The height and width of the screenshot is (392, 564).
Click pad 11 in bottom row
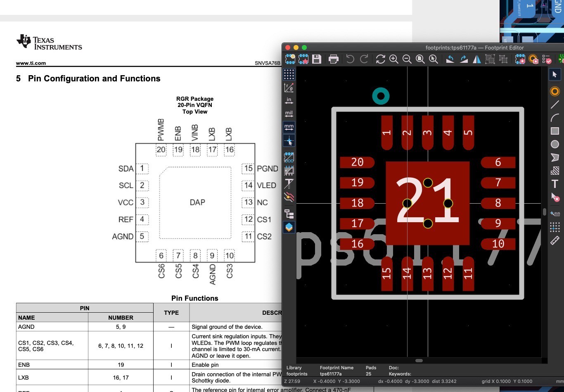pos(468,273)
